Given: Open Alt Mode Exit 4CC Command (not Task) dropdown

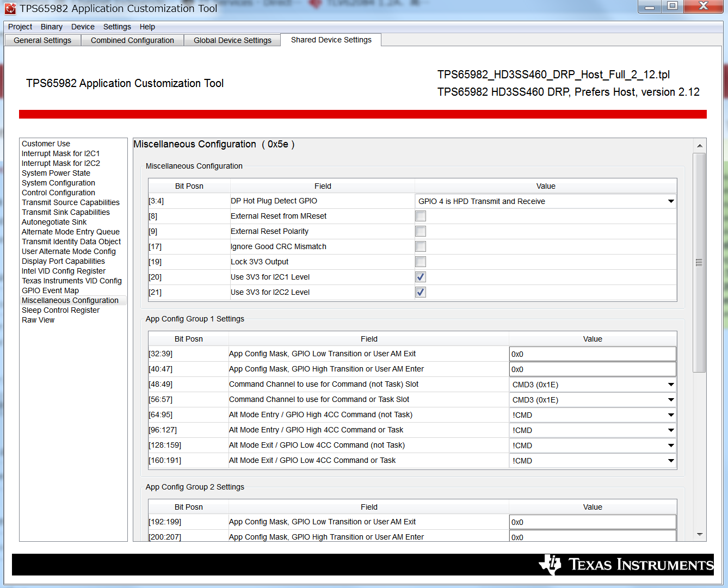Looking at the screenshot, I should [x=593, y=445].
